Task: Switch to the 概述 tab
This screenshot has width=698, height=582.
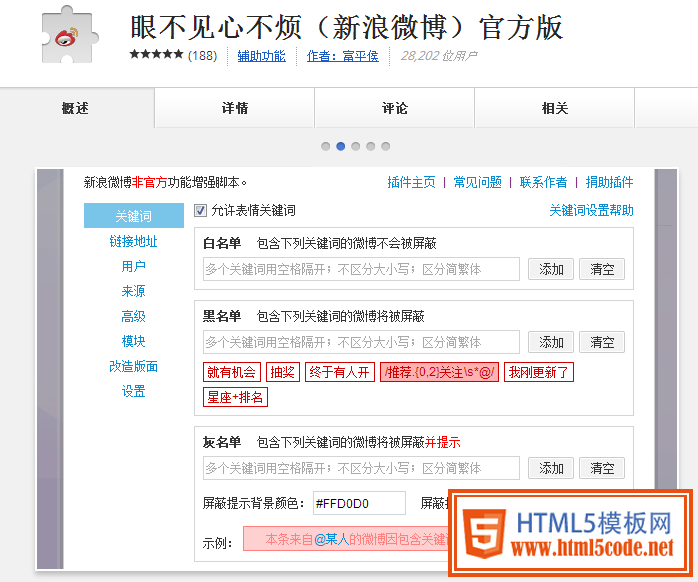Action: pyautogui.click(x=75, y=108)
